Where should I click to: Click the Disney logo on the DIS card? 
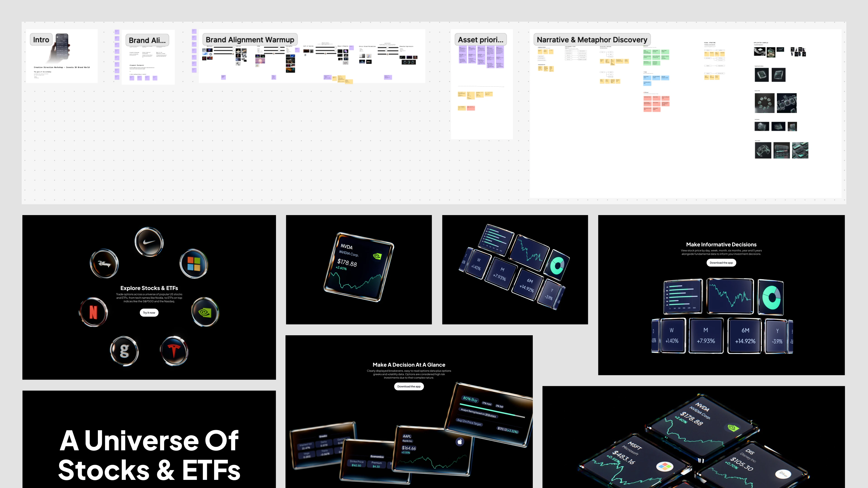coord(783,474)
